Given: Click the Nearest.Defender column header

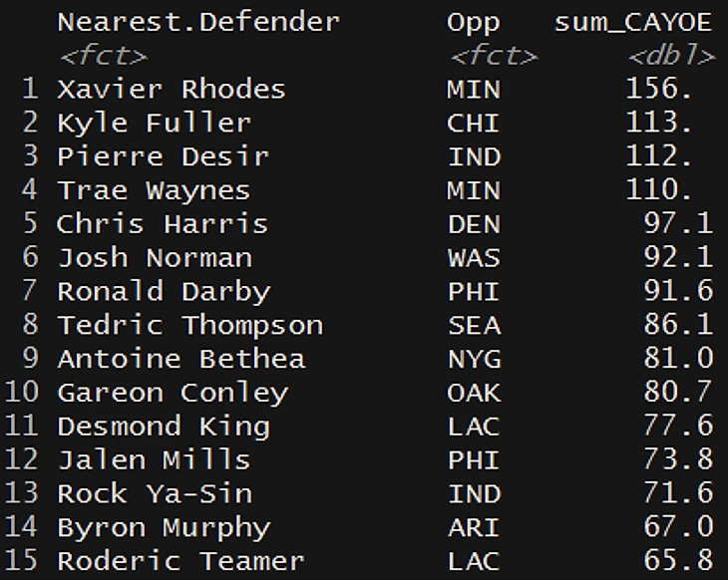Looking at the screenshot, I should (198, 22).
